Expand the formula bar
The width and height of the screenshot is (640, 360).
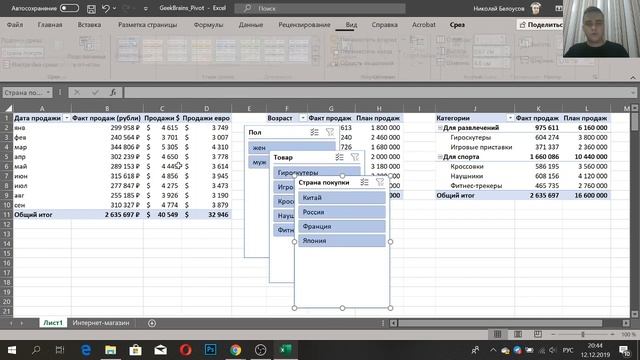coord(633,93)
